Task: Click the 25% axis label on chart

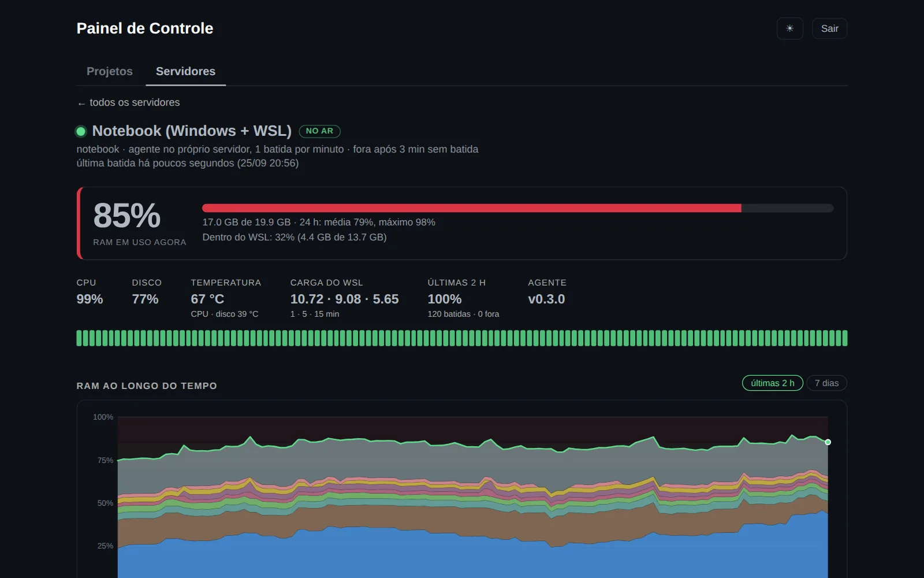Action: [105, 546]
